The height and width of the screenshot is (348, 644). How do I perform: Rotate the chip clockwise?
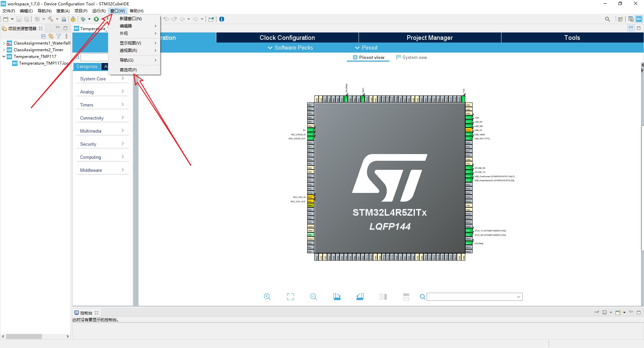click(x=337, y=297)
